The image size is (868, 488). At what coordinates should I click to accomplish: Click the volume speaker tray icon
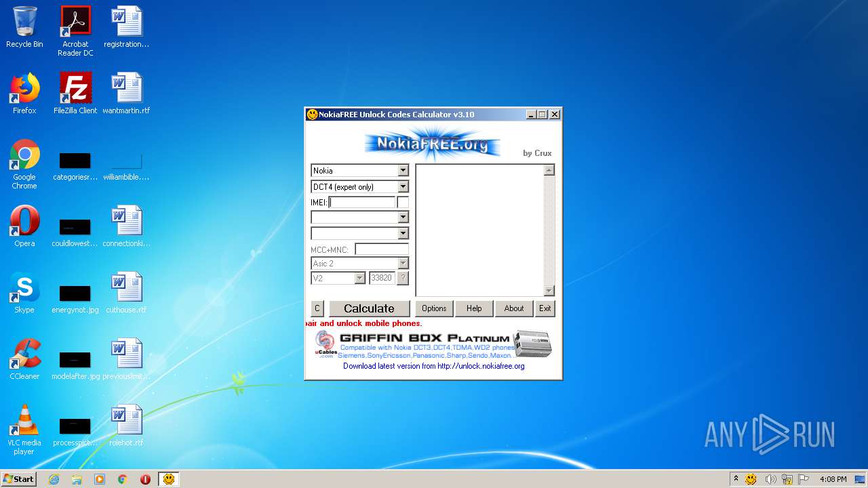tap(770, 479)
